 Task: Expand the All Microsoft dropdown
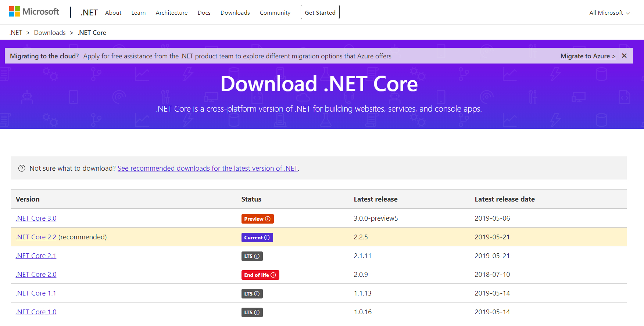click(x=609, y=12)
